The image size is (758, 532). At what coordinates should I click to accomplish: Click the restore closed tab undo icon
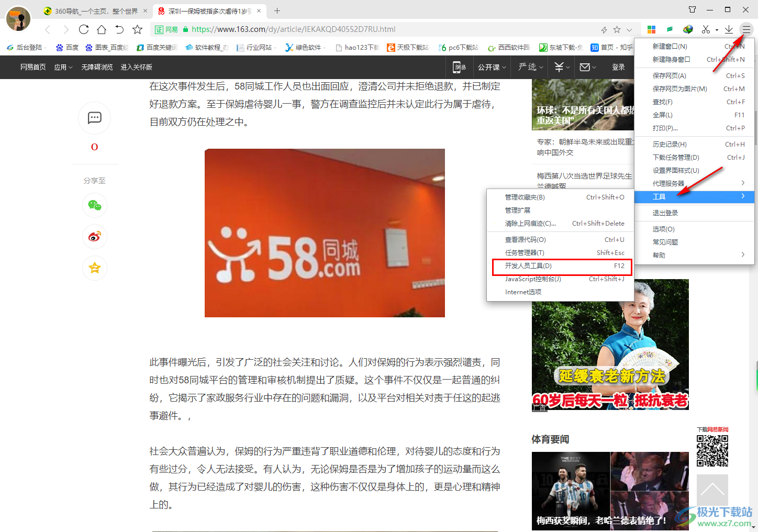coord(119,29)
